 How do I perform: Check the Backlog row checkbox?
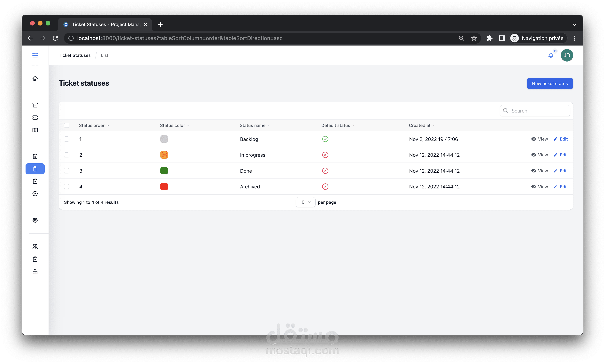(66, 139)
